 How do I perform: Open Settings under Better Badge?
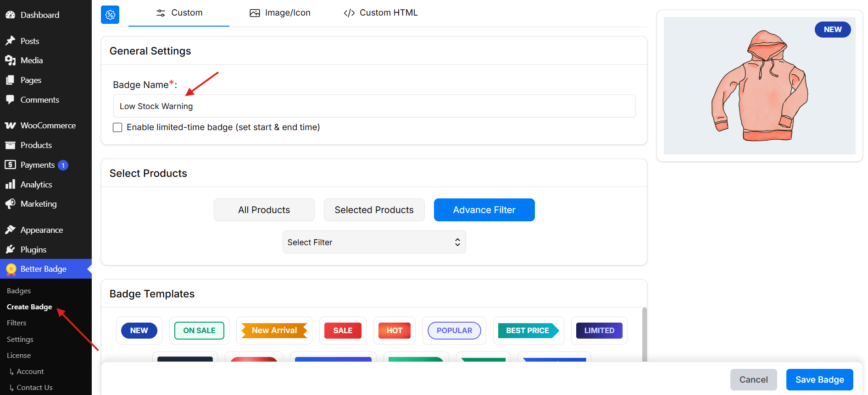click(x=20, y=339)
